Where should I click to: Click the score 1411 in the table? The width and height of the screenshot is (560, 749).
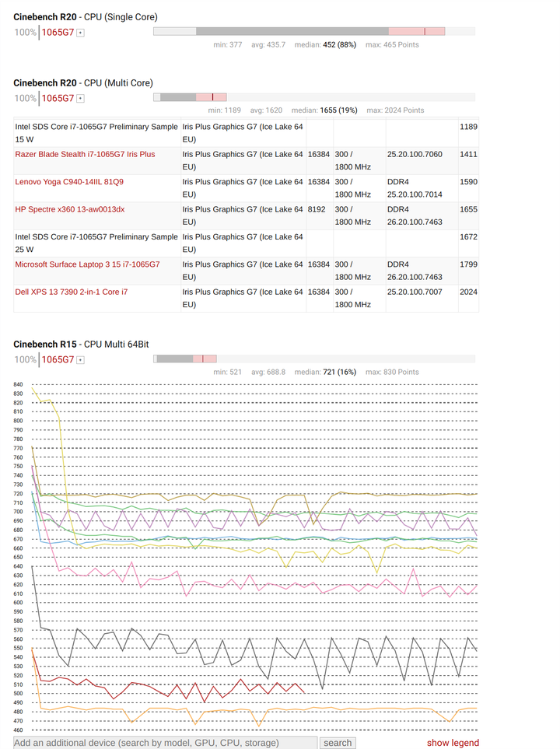468,154
